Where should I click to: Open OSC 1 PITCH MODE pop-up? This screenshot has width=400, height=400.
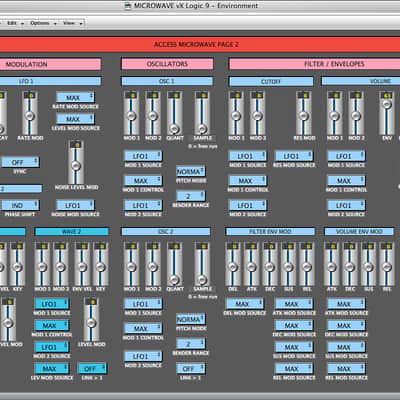(x=191, y=171)
